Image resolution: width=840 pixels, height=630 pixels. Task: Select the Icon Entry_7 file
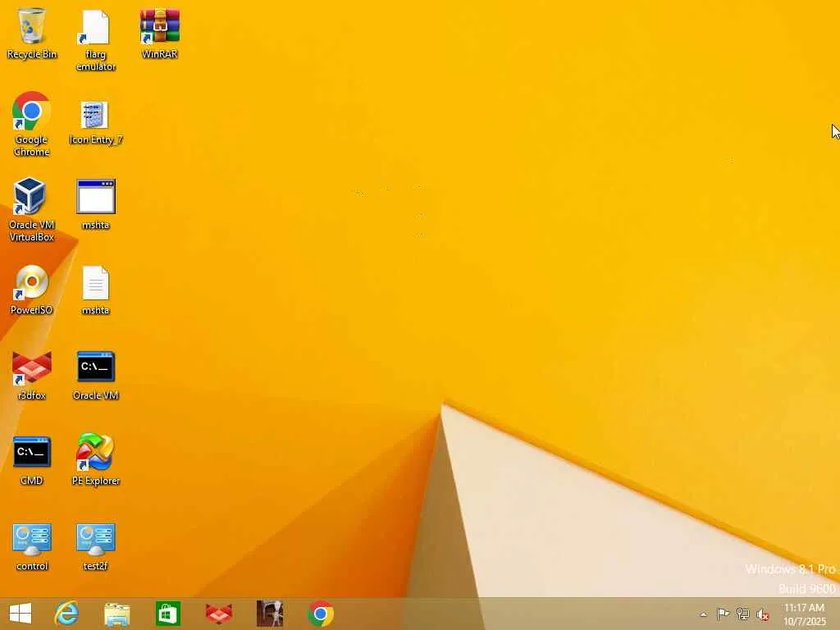(x=95, y=123)
